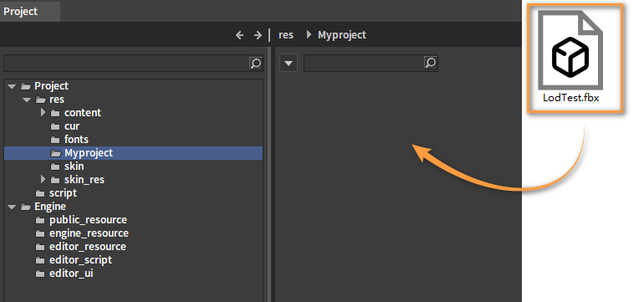Select the Engine tree item
Image resolution: width=644 pixels, height=302 pixels.
click(x=50, y=207)
